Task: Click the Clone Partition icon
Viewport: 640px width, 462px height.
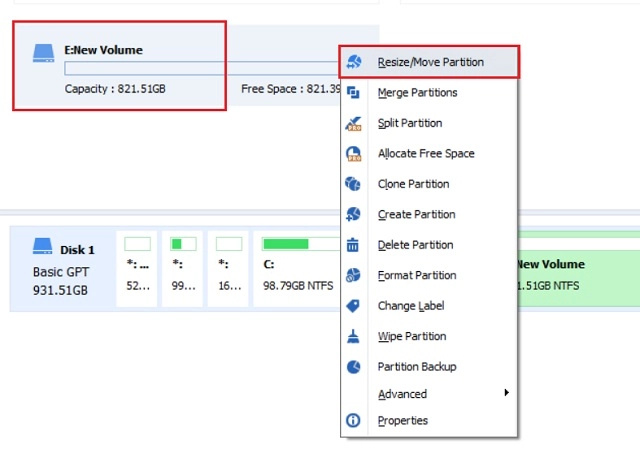Action: (353, 184)
